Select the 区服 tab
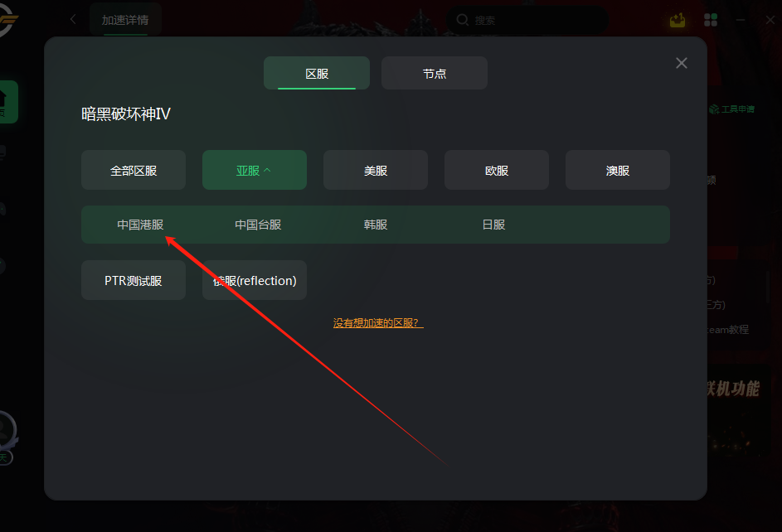The image size is (782, 532). (x=317, y=73)
